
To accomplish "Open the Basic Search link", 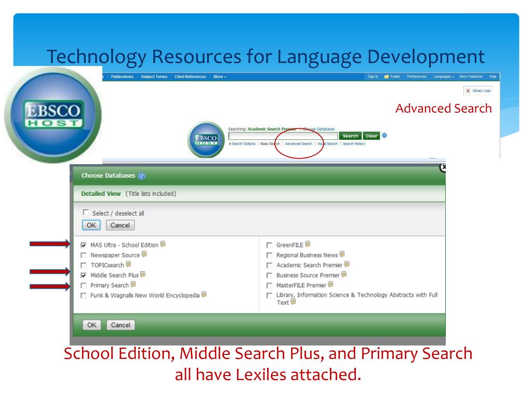I will [x=270, y=144].
